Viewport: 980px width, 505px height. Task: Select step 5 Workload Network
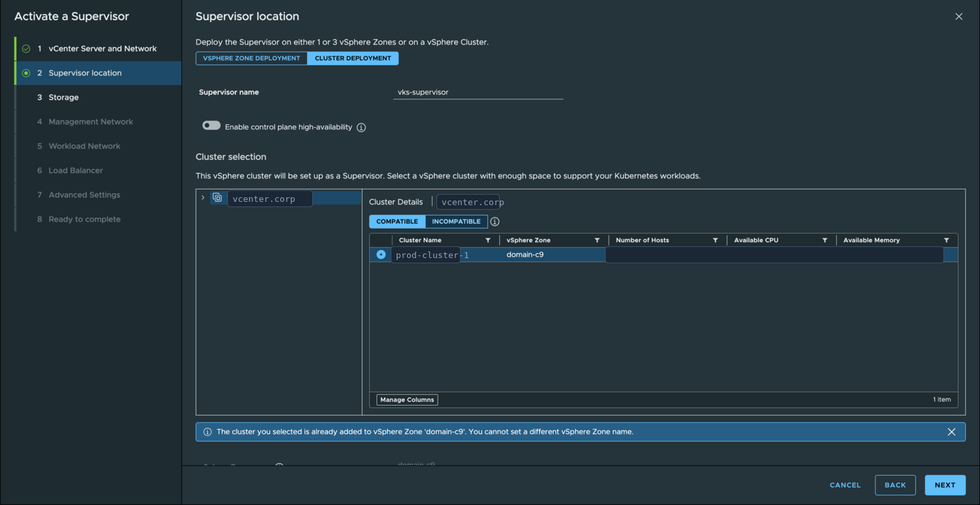(98, 146)
